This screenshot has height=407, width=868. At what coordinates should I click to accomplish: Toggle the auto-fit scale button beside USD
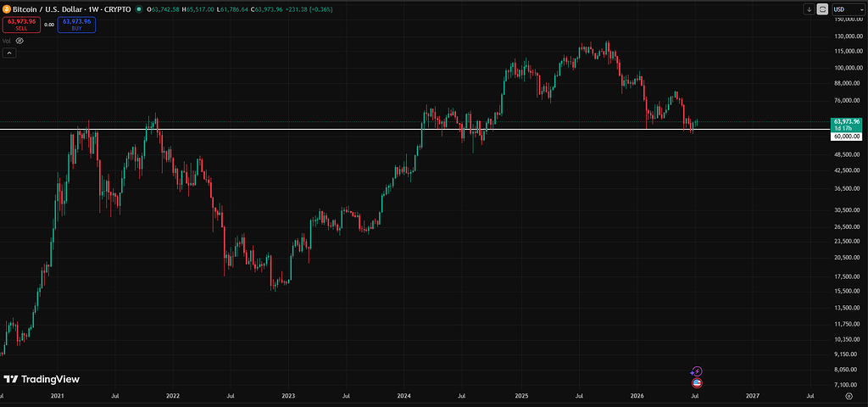click(x=822, y=8)
